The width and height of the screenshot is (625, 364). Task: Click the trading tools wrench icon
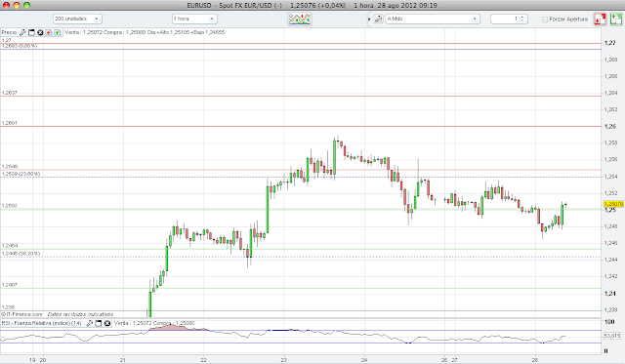pos(378,19)
